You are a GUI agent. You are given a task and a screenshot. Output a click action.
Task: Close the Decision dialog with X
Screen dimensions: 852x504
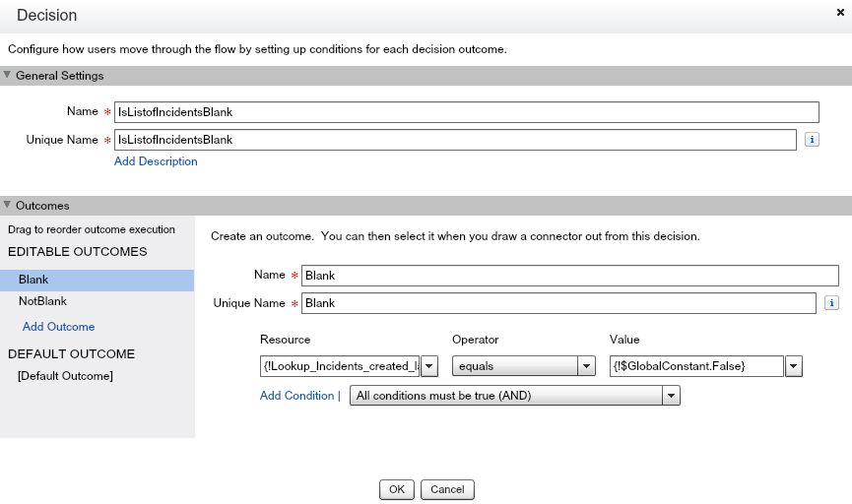click(x=839, y=11)
